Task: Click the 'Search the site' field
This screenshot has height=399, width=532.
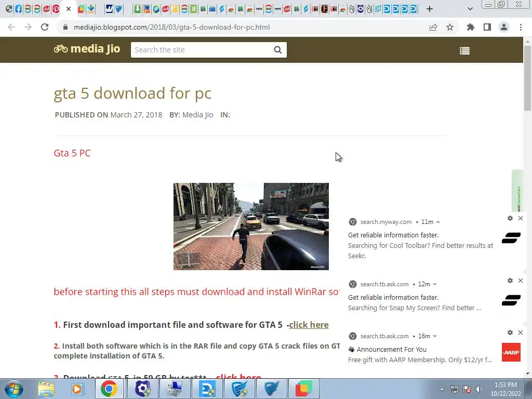Action: (x=200, y=50)
